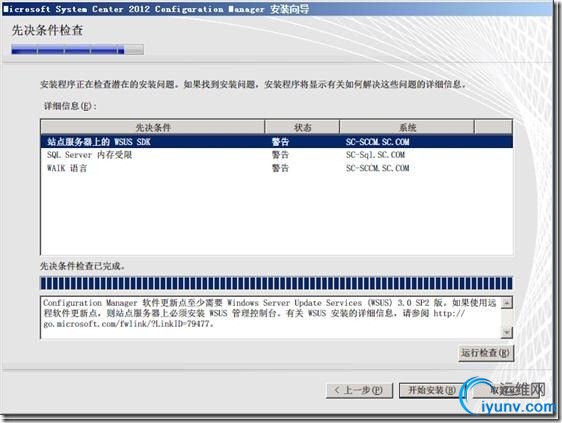The width and height of the screenshot is (562, 423).
Task: Click the 详细信息(E) label
Action: point(70,106)
